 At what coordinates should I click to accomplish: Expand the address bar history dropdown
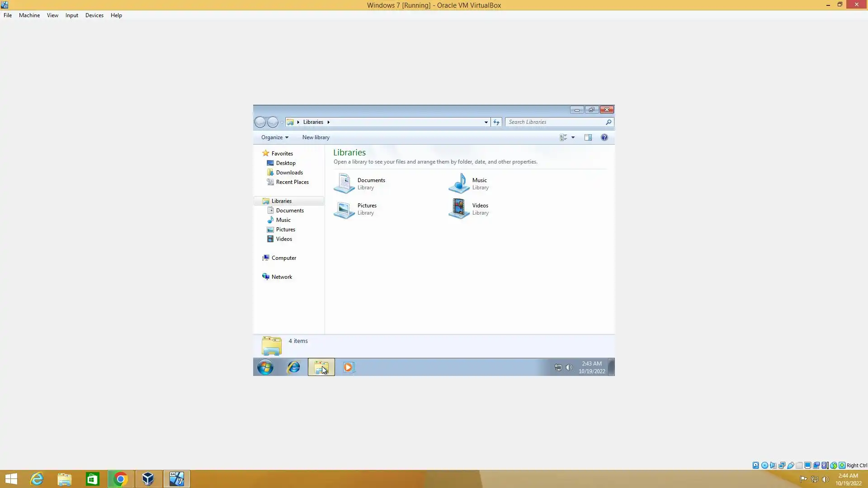click(x=486, y=122)
